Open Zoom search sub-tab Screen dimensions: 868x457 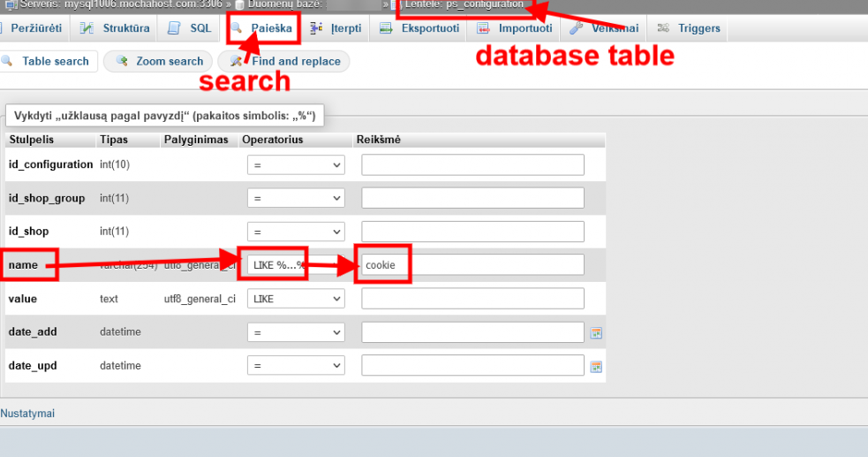pos(158,61)
